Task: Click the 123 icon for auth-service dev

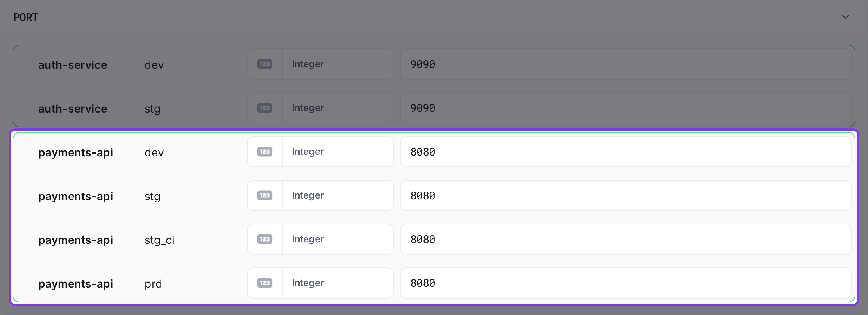Action: tap(264, 64)
